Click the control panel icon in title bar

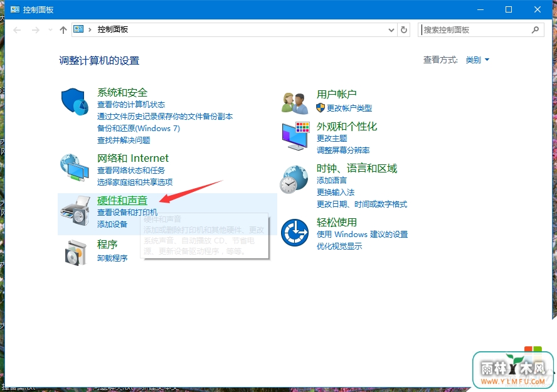pos(15,9)
